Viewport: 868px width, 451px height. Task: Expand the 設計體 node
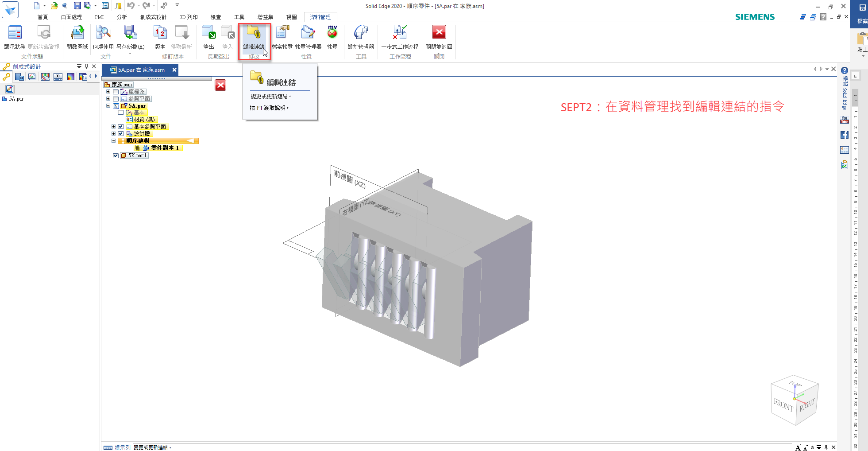tap(113, 134)
